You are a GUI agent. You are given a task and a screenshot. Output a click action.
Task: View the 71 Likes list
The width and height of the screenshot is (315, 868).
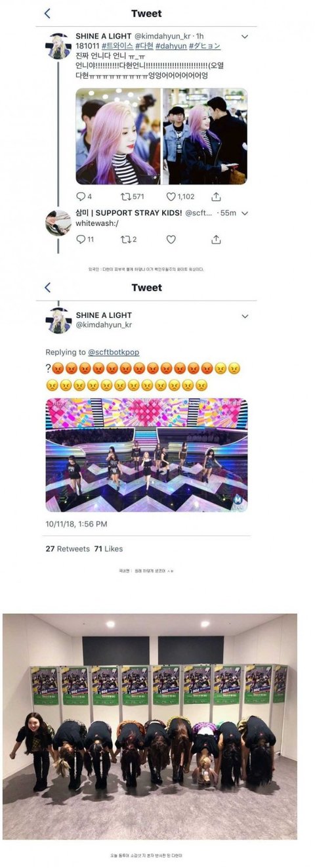109,549
